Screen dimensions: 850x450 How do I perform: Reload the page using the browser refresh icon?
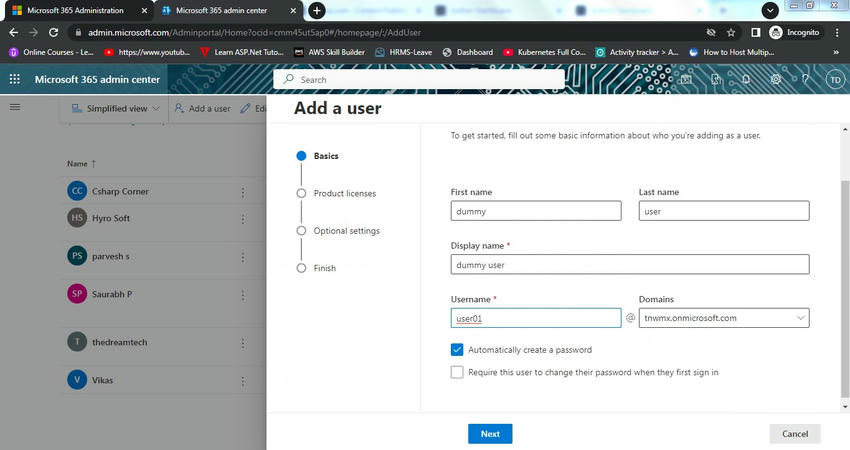tap(55, 32)
